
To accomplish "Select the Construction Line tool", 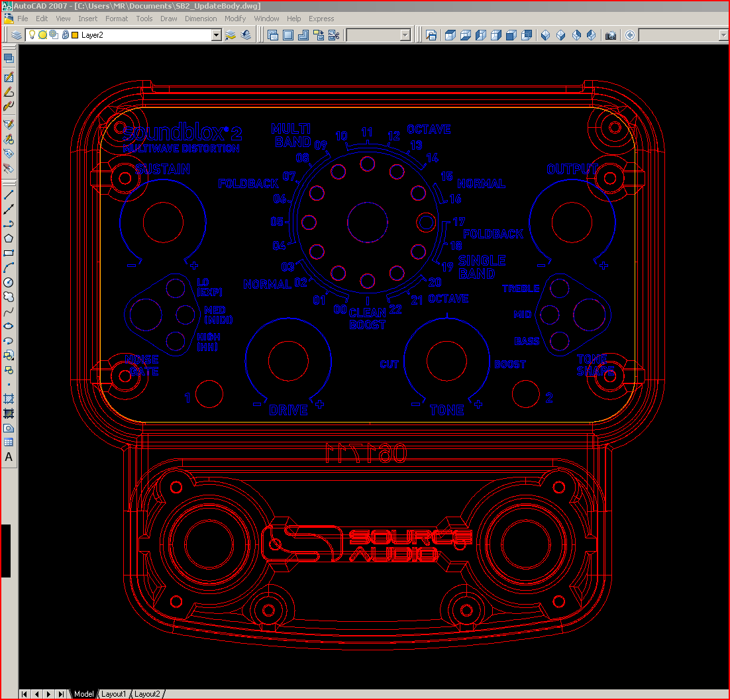I will 9,209.
